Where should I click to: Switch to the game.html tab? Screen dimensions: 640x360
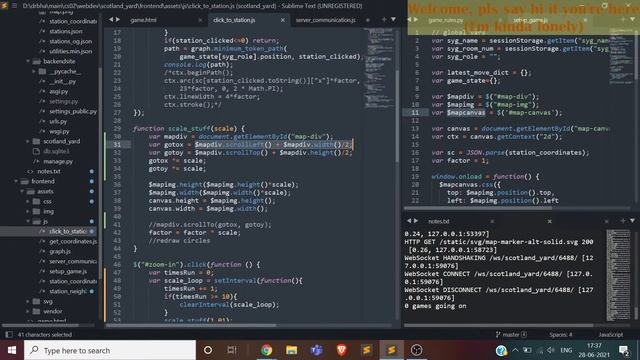coord(143,20)
